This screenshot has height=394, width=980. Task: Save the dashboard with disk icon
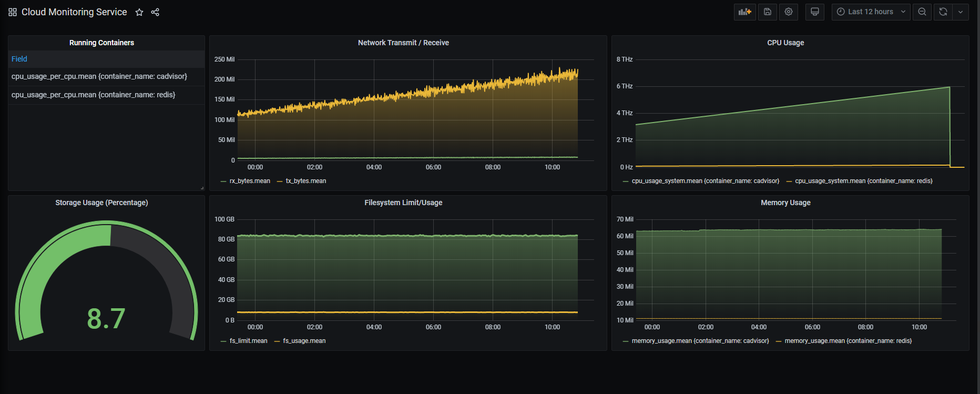pyautogui.click(x=767, y=12)
